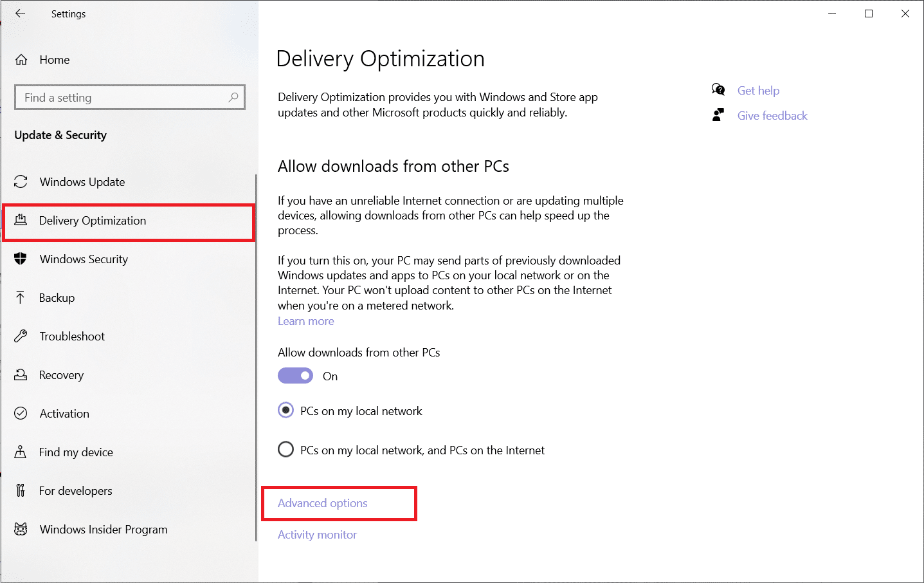Open the Activation settings icon
This screenshot has height=583, width=924.
click(x=21, y=413)
